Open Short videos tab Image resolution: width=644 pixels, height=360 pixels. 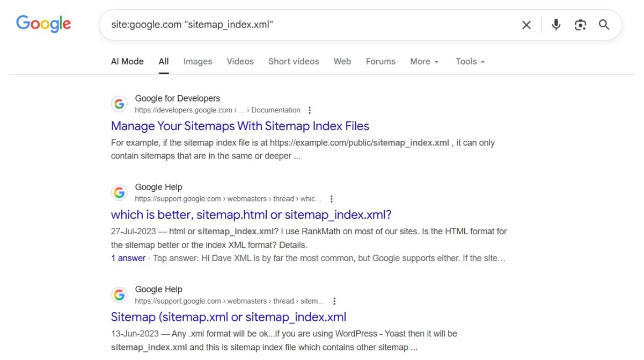294,61
